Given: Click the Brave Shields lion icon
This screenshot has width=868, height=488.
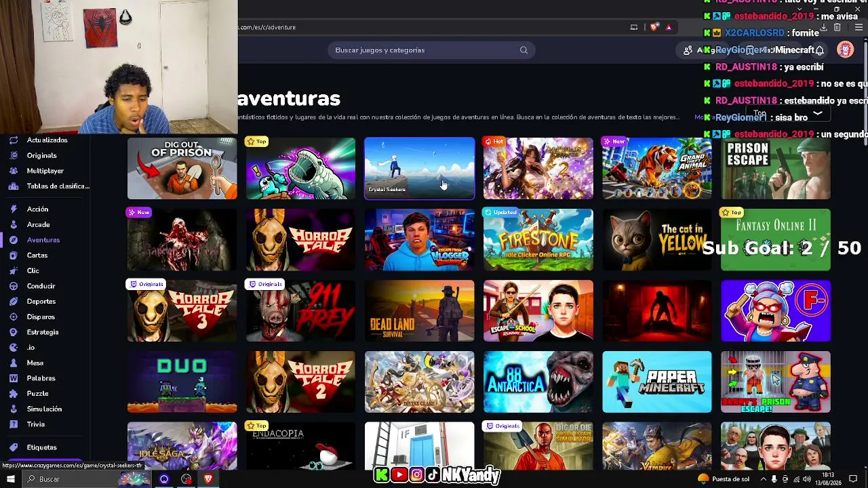Looking at the screenshot, I should pyautogui.click(x=654, y=27).
